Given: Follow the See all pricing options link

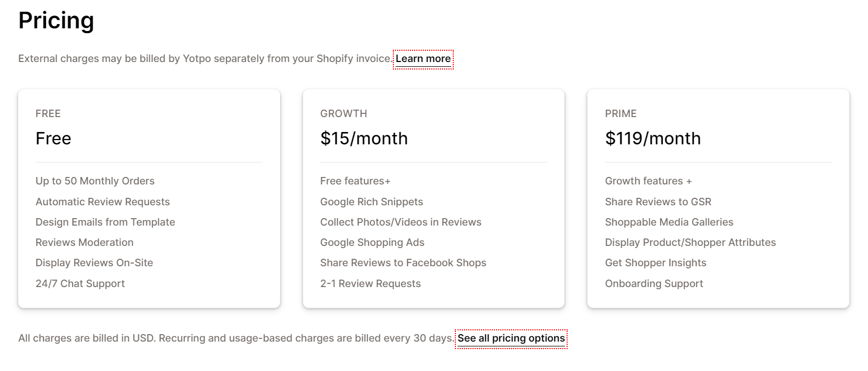Looking at the screenshot, I should click(511, 338).
